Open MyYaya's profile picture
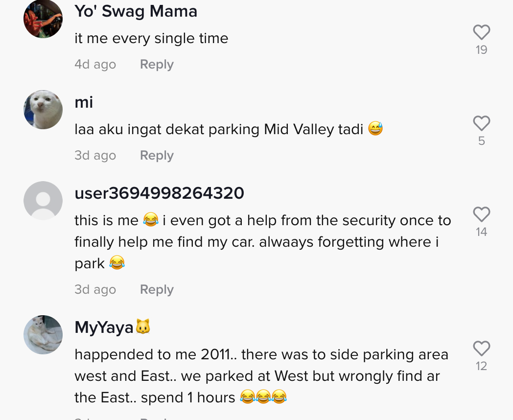 tap(43, 335)
